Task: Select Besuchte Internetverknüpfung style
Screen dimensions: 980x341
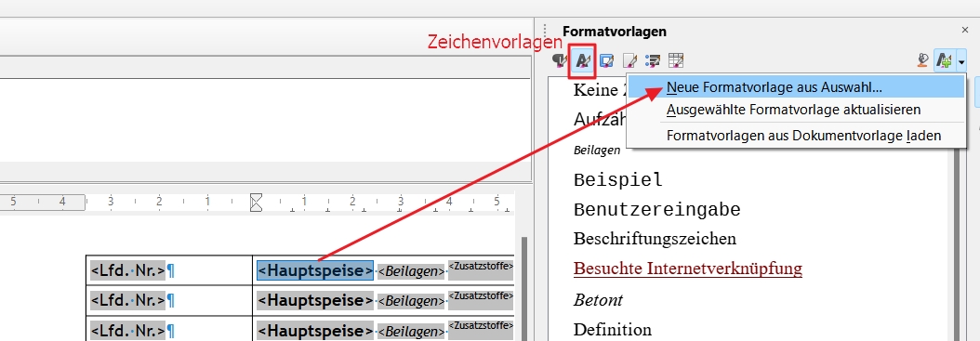Action: [x=687, y=269]
